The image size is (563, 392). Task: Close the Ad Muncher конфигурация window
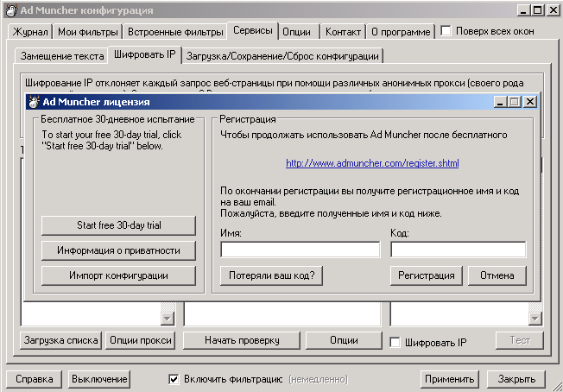(x=554, y=10)
